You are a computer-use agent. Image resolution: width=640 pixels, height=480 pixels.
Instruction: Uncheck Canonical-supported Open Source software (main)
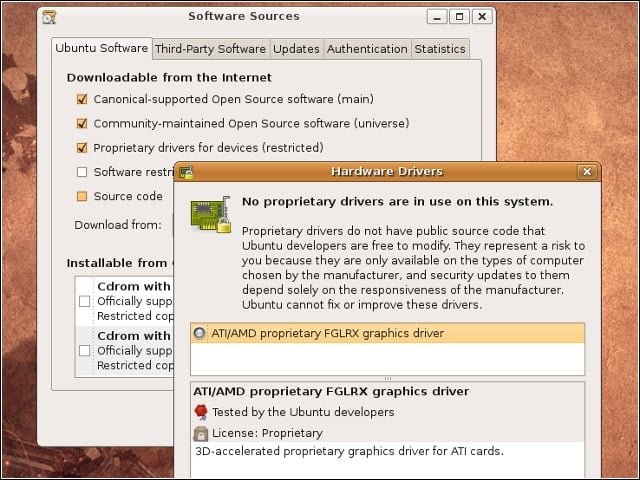(x=82, y=99)
